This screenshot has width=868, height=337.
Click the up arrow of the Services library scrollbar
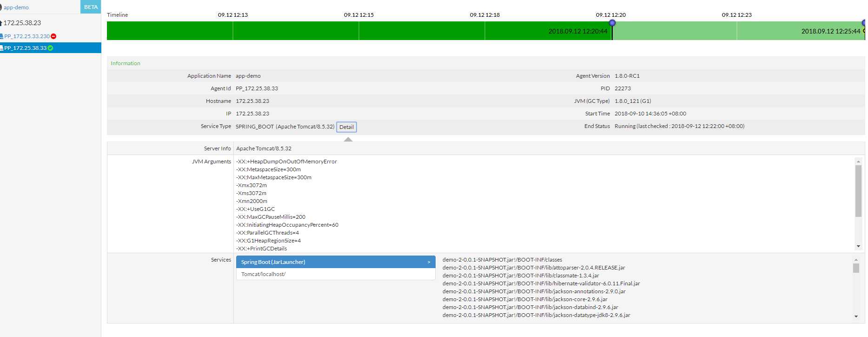tap(856, 260)
